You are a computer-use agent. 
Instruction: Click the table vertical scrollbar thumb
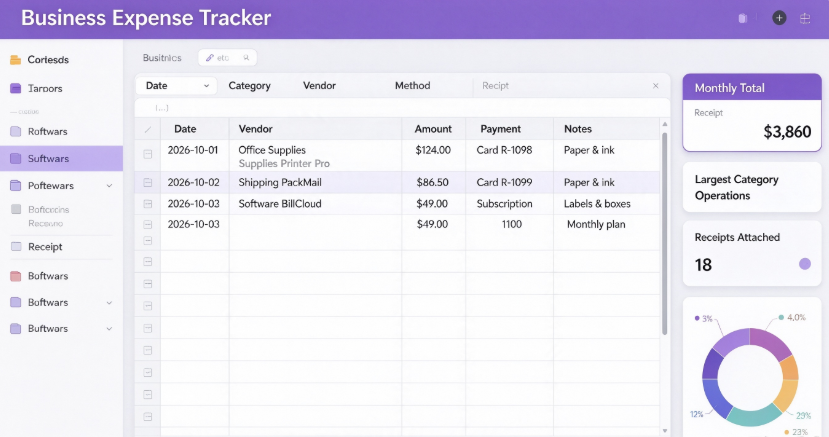665,234
